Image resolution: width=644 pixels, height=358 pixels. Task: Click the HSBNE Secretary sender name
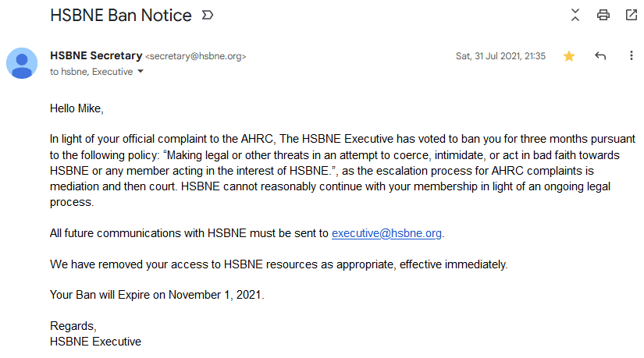(x=96, y=55)
